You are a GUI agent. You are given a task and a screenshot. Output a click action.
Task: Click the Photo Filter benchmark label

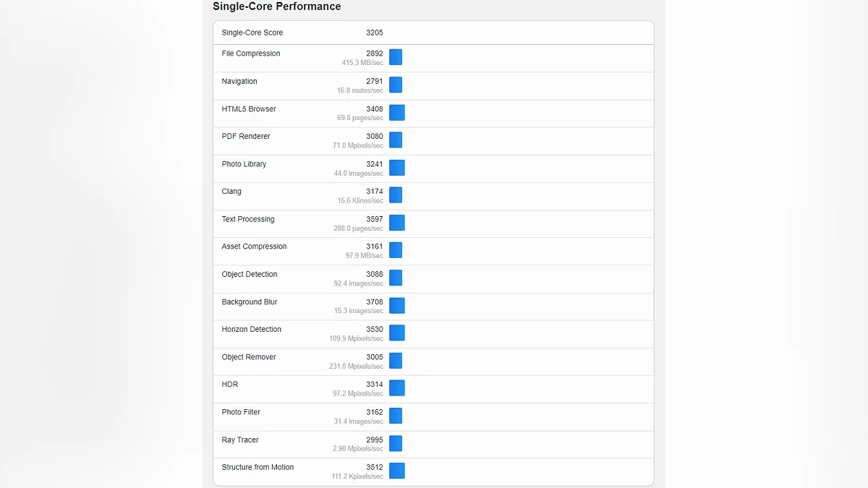click(x=241, y=412)
